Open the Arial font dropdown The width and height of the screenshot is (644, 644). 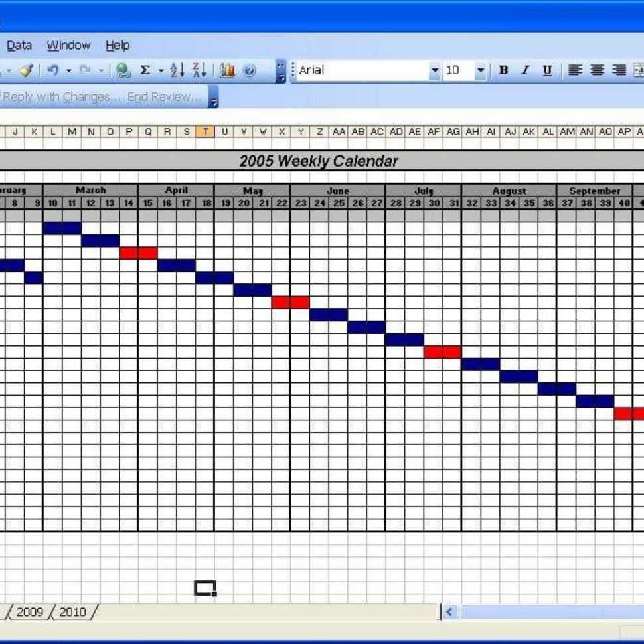(x=435, y=70)
